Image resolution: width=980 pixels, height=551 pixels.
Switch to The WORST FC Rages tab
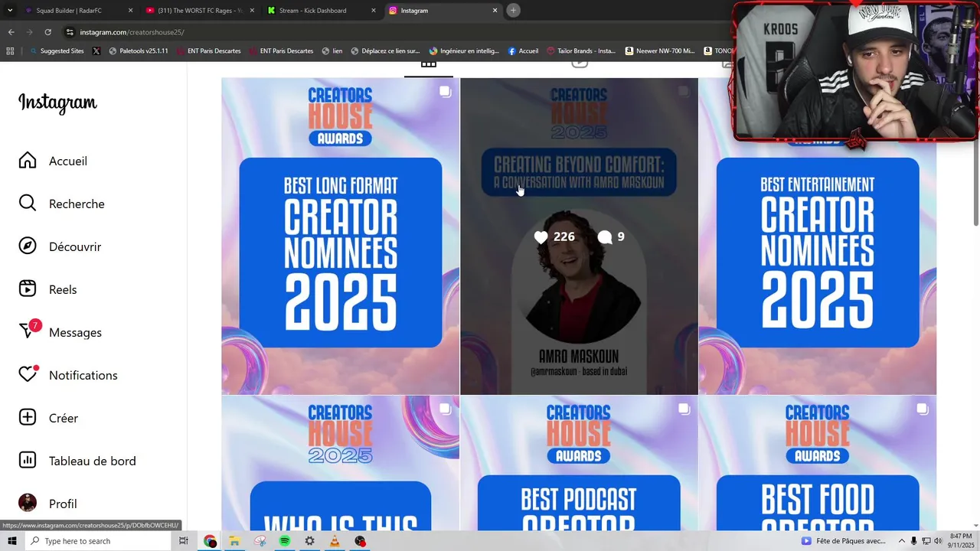point(199,11)
